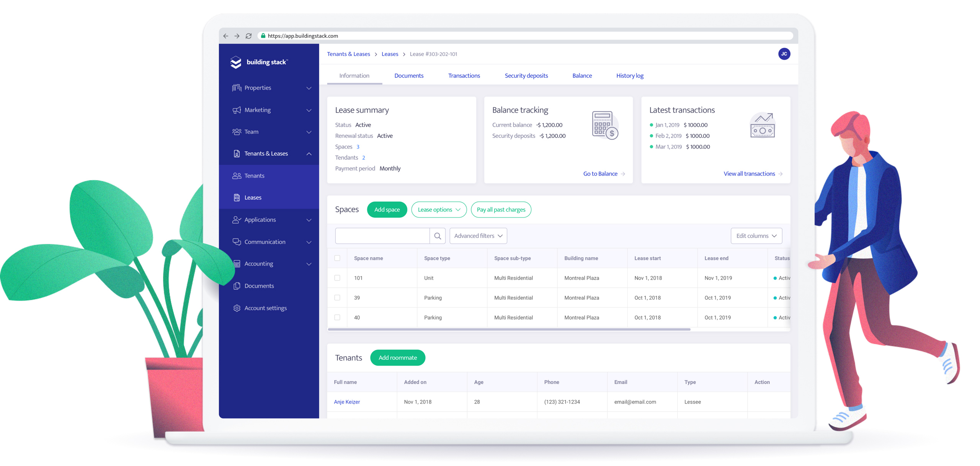Check the box for parking space 39
This screenshot has height=466, width=980.
pyautogui.click(x=337, y=298)
